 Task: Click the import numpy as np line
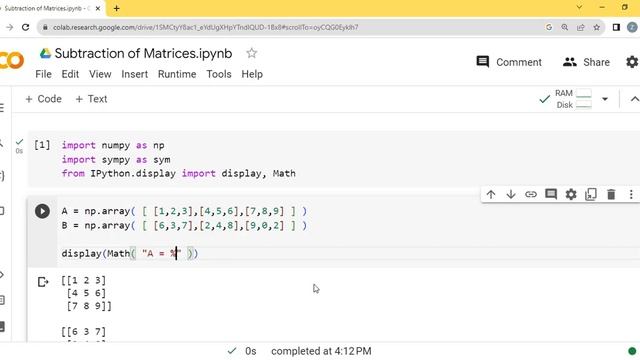pyautogui.click(x=113, y=145)
